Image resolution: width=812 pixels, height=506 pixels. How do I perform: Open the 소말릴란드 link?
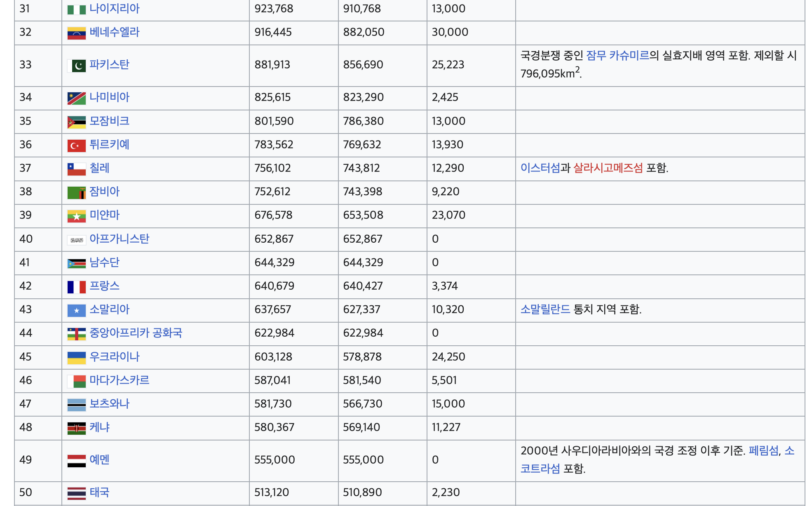pos(545,309)
